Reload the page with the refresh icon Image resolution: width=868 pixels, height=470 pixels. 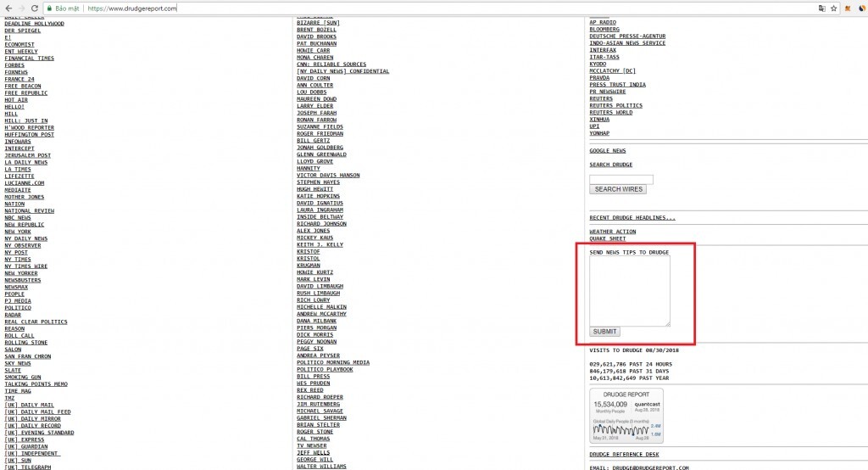(x=34, y=8)
